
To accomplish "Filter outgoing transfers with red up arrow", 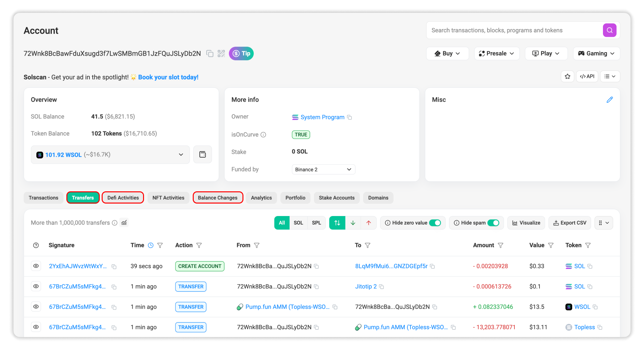I will pyautogui.click(x=369, y=223).
